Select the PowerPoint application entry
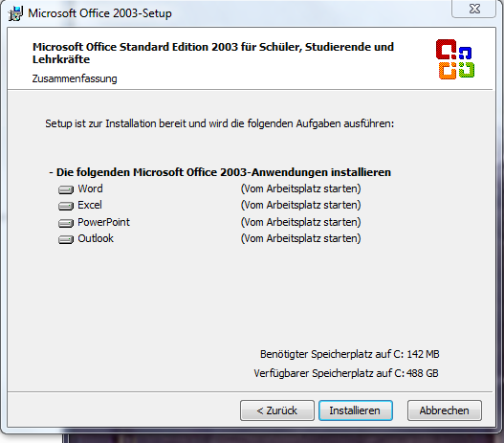The image size is (504, 443). coord(104,222)
